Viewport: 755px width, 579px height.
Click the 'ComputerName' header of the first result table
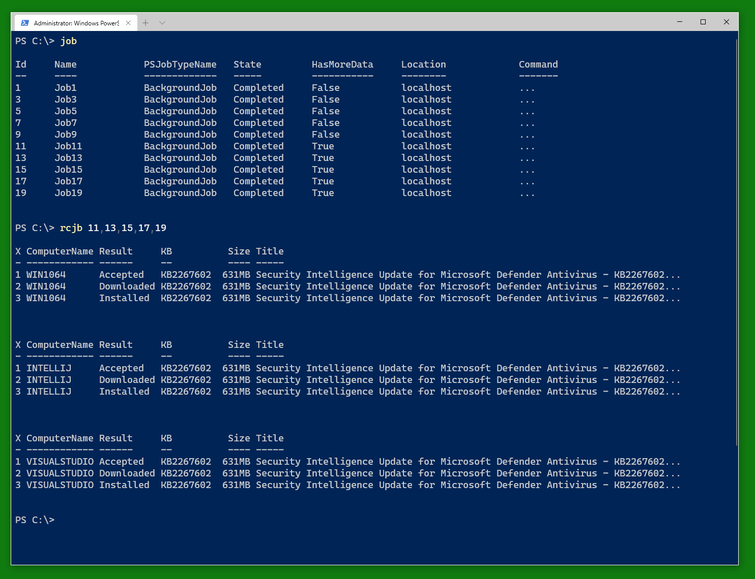[x=60, y=251]
